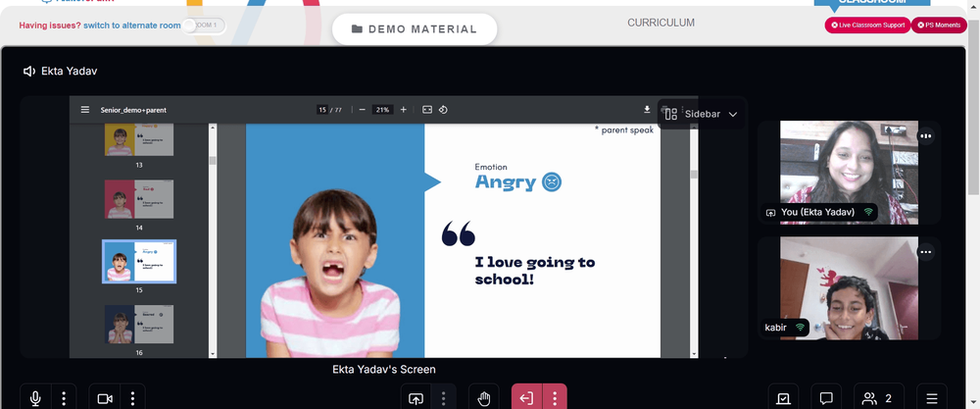Turn off camera with video icon
The image size is (980, 409).
[x=105, y=398]
